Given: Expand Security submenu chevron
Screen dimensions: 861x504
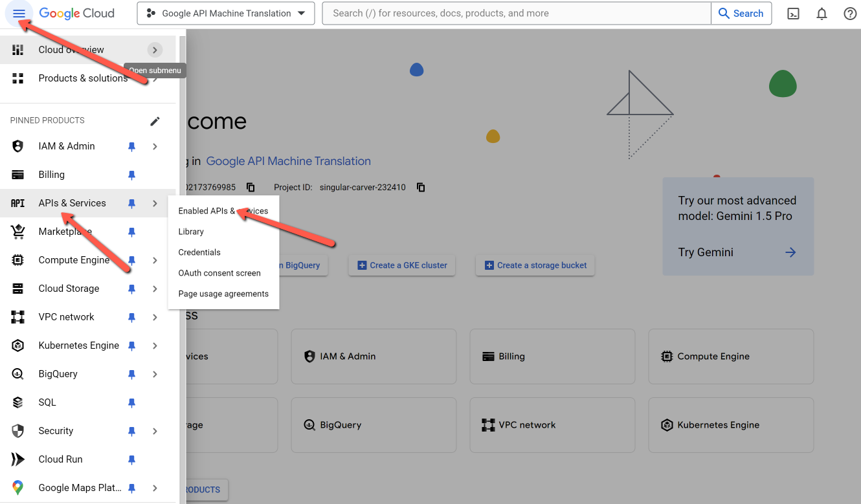Looking at the screenshot, I should (155, 432).
